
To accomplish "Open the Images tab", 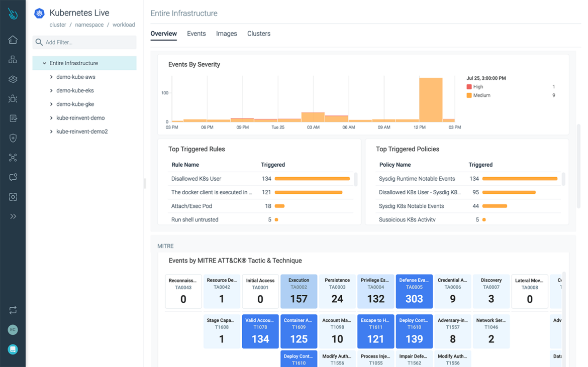I will pos(227,34).
